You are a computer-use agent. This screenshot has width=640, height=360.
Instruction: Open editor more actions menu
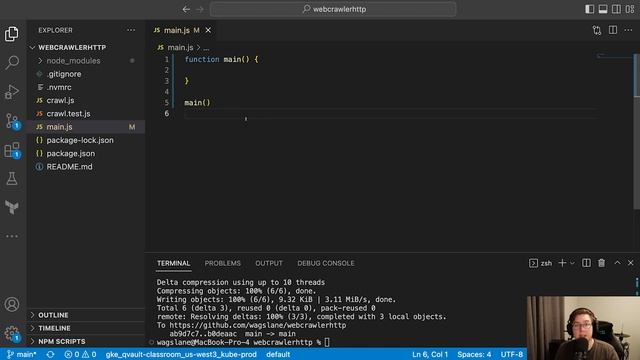pos(628,30)
